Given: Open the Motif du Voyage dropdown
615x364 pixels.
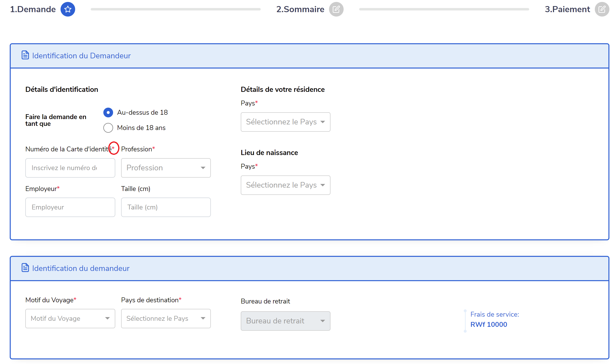Looking at the screenshot, I should click(70, 318).
